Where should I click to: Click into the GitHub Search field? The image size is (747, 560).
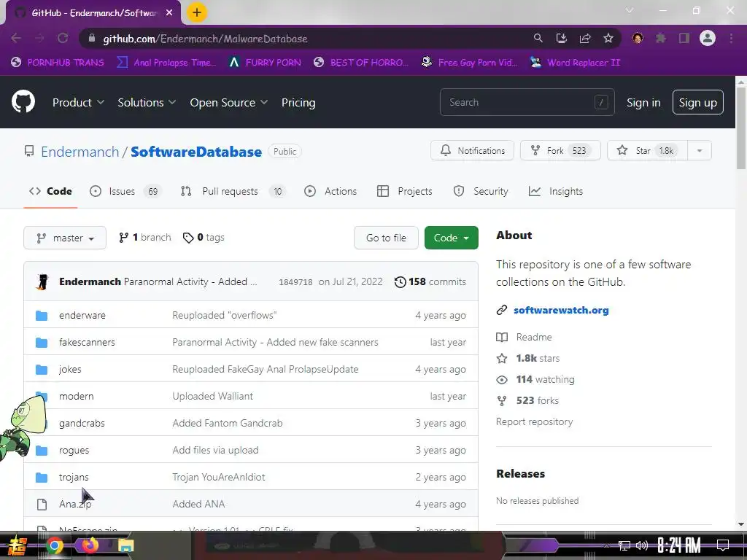point(527,102)
